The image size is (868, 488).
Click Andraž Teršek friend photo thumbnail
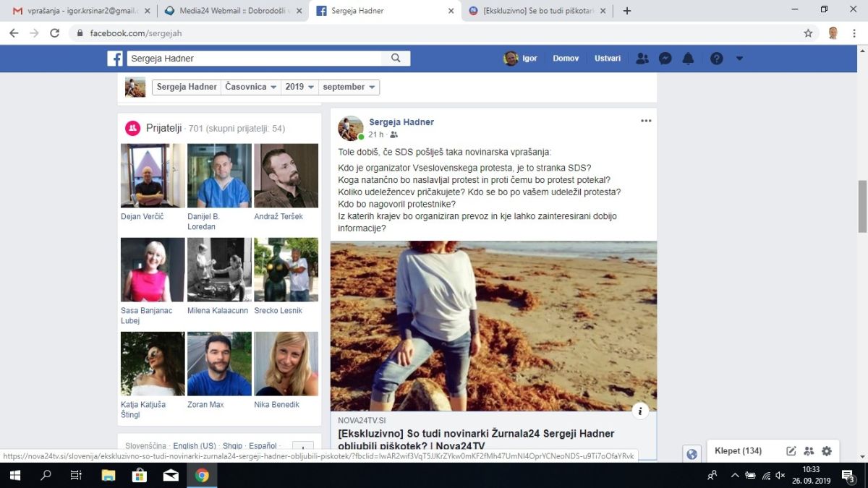pyautogui.click(x=286, y=176)
